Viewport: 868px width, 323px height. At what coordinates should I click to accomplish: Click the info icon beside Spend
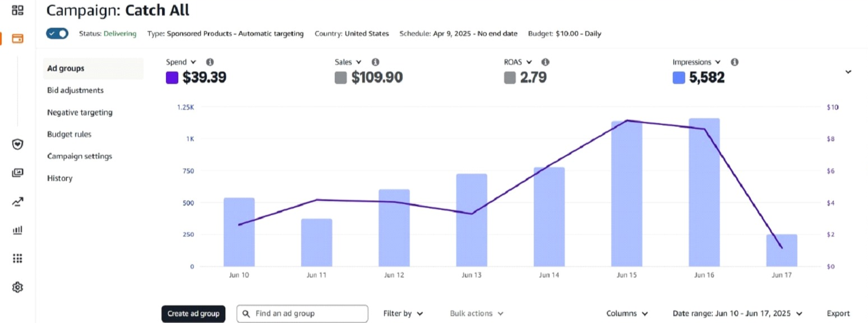click(x=210, y=62)
